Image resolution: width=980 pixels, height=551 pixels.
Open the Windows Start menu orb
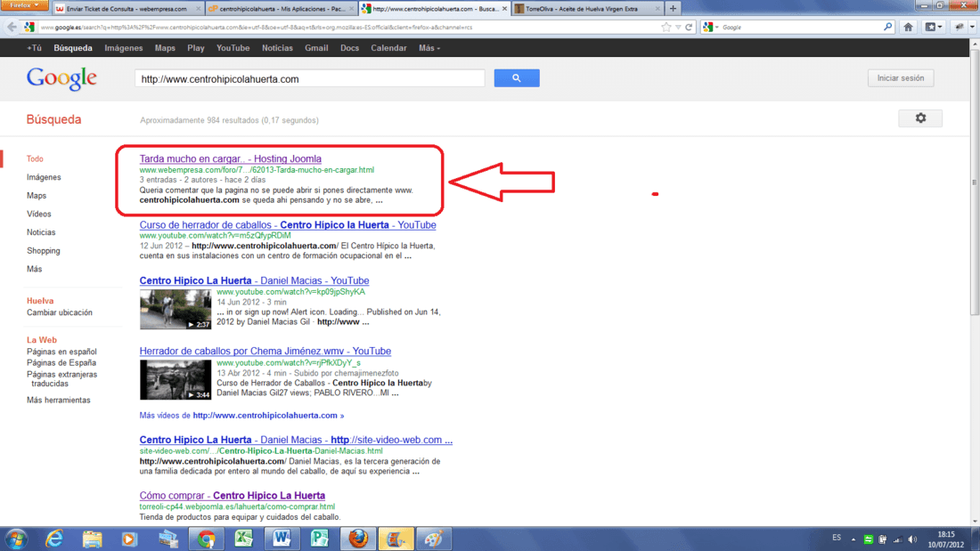[16, 539]
